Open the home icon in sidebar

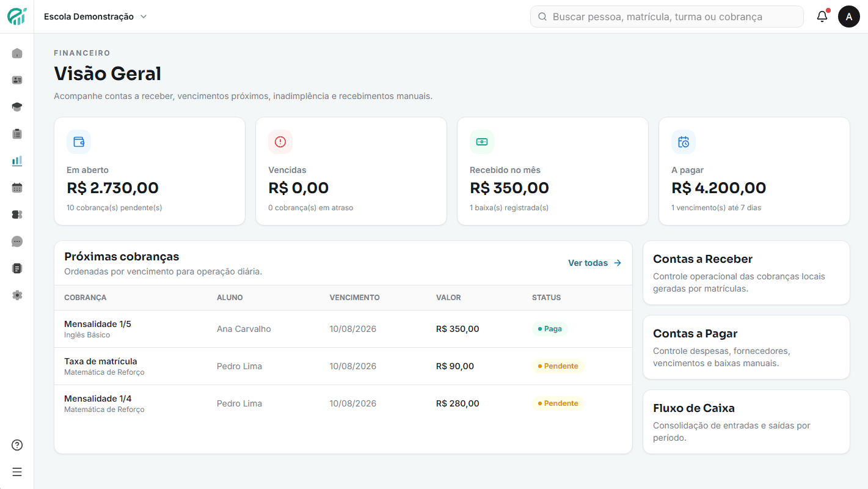pyautogui.click(x=17, y=53)
